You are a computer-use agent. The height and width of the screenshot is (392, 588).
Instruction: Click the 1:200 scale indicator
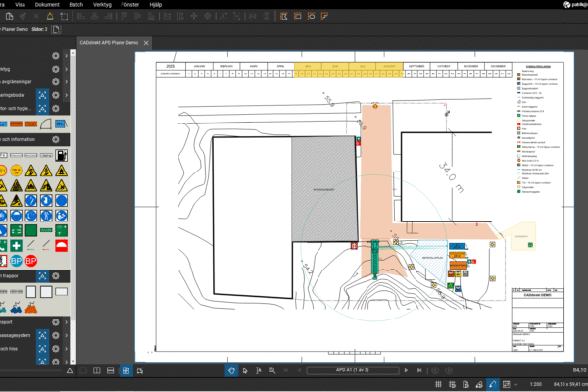(x=536, y=384)
